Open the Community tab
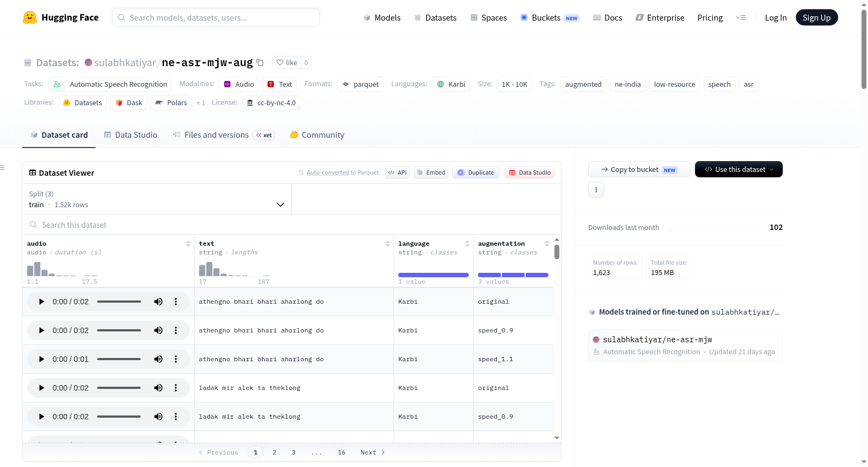The height and width of the screenshot is (467, 868). click(x=317, y=135)
